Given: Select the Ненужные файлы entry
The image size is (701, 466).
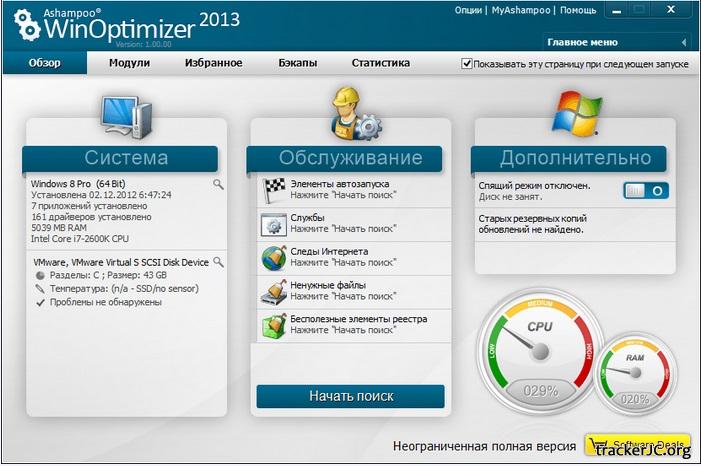Looking at the screenshot, I should click(x=354, y=292).
